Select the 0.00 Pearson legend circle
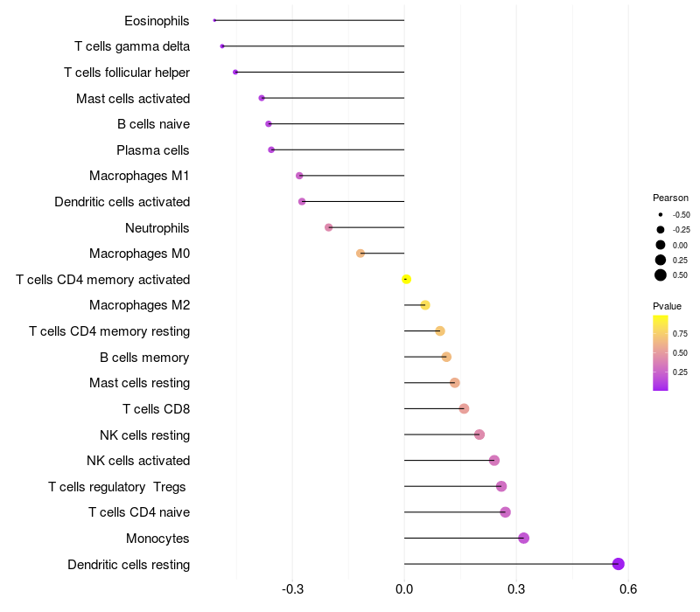The image size is (700, 612). (661, 245)
